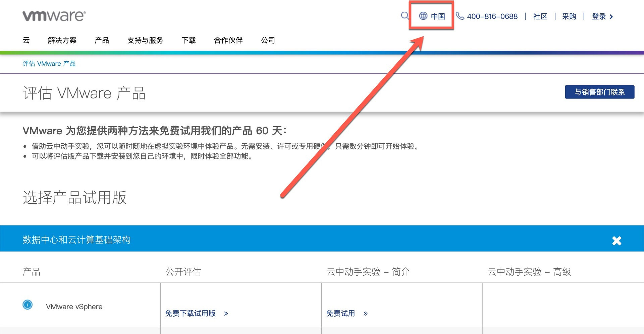Click the phone icon beside 400-816-0688

coord(460,16)
